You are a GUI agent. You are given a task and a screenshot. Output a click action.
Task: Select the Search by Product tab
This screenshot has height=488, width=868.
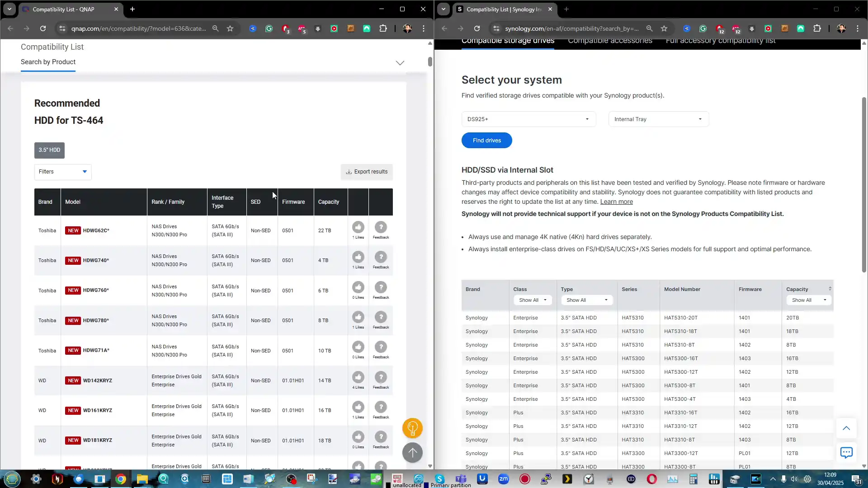point(48,62)
